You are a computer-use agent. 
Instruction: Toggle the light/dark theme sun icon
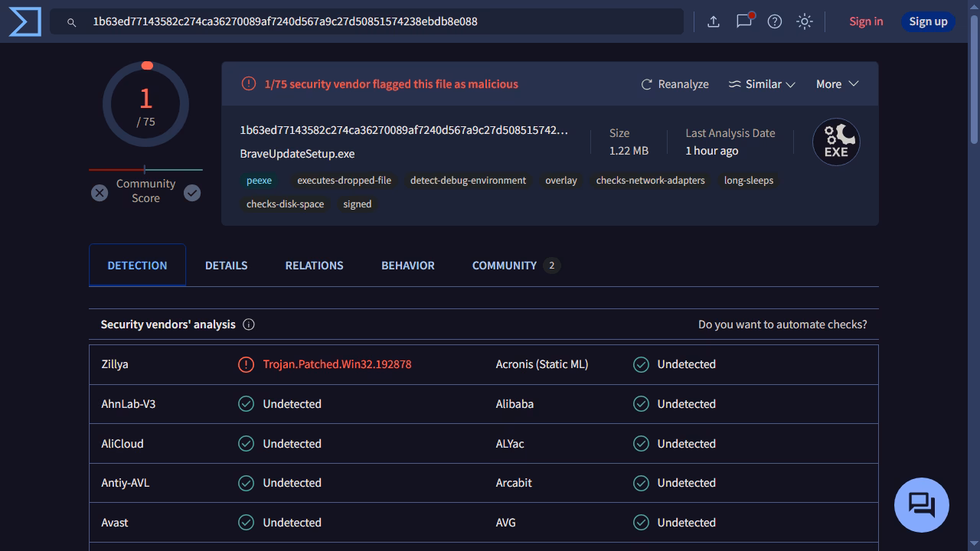805,21
